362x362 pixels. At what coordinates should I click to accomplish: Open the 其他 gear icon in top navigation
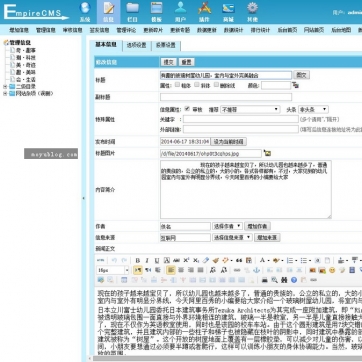252,12
